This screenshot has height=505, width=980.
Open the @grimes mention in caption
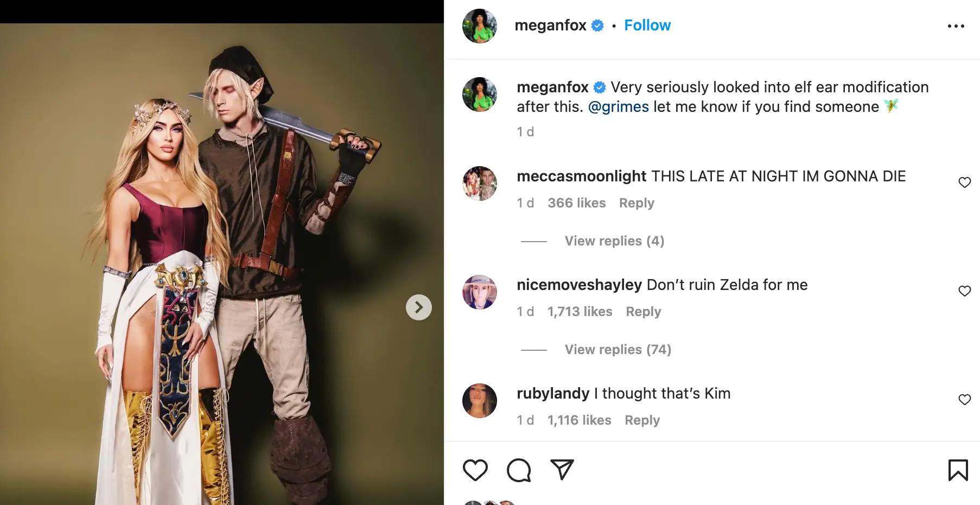618,107
